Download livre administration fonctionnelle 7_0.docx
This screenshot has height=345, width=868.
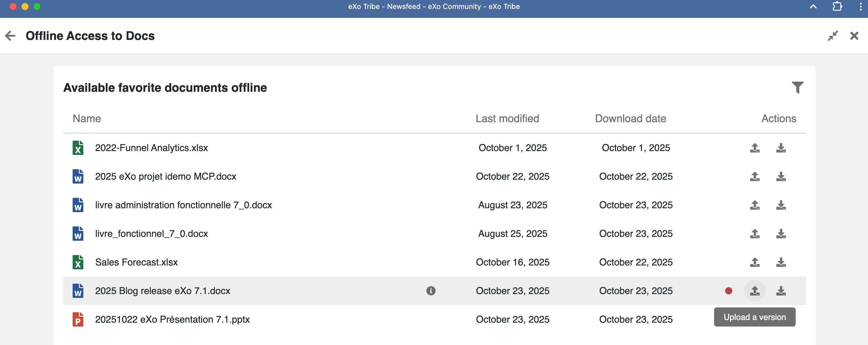[781, 205]
